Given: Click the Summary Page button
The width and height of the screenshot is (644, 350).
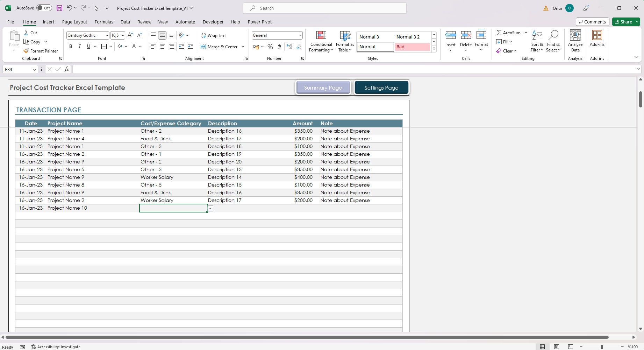Looking at the screenshot, I should [323, 87].
